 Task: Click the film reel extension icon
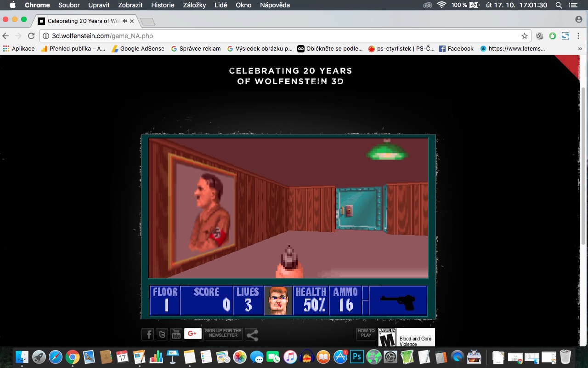[x=540, y=36]
